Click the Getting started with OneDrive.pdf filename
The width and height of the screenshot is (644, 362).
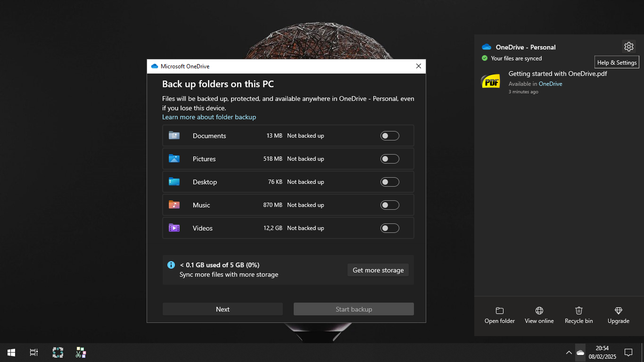(x=558, y=74)
